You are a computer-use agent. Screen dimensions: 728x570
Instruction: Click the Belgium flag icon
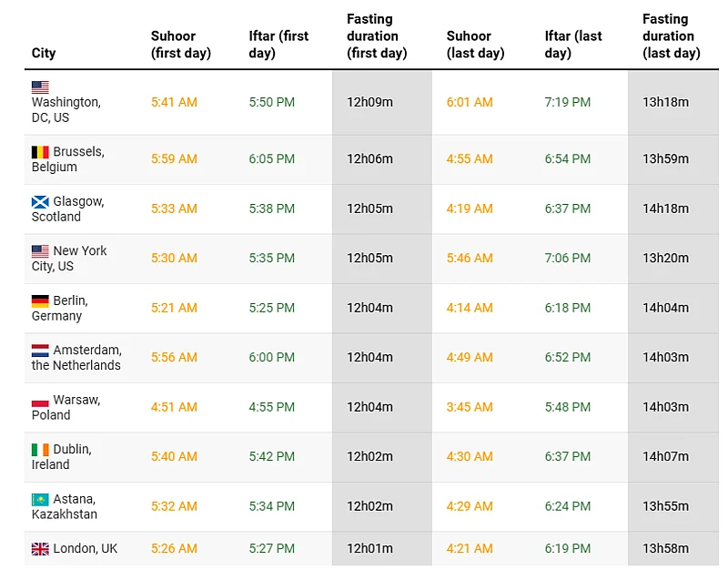coord(40,152)
